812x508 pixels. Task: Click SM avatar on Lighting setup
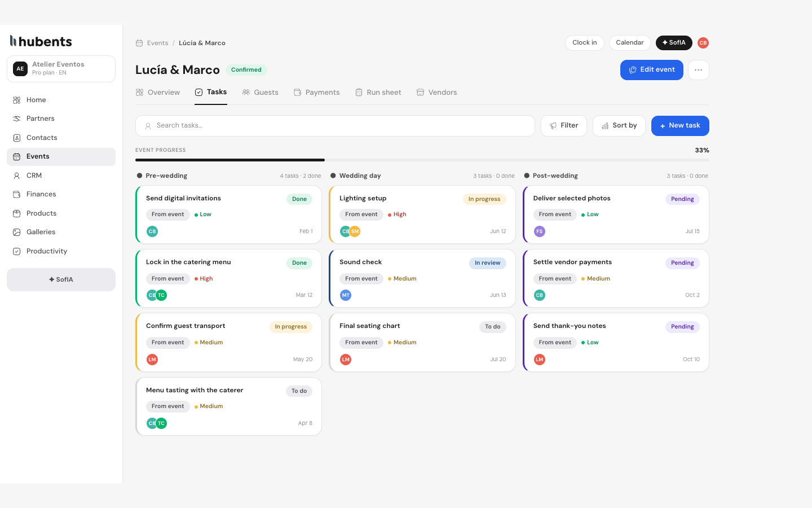coord(355,231)
